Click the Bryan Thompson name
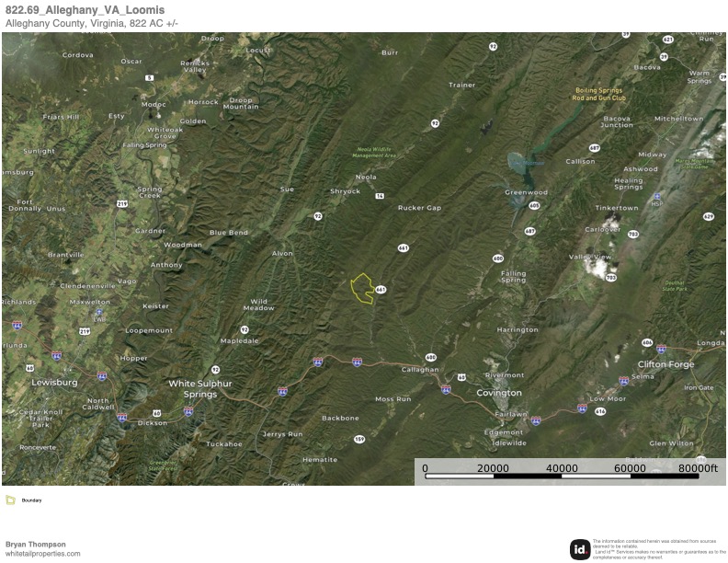Viewport: 728px width, 563px height. pyautogui.click(x=35, y=544)
